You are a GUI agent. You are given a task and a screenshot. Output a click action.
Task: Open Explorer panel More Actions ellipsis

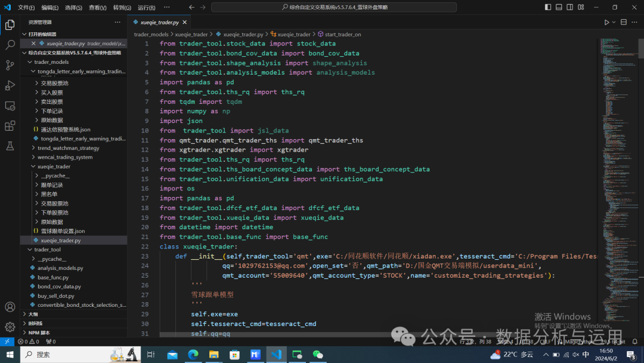point(117,22)
